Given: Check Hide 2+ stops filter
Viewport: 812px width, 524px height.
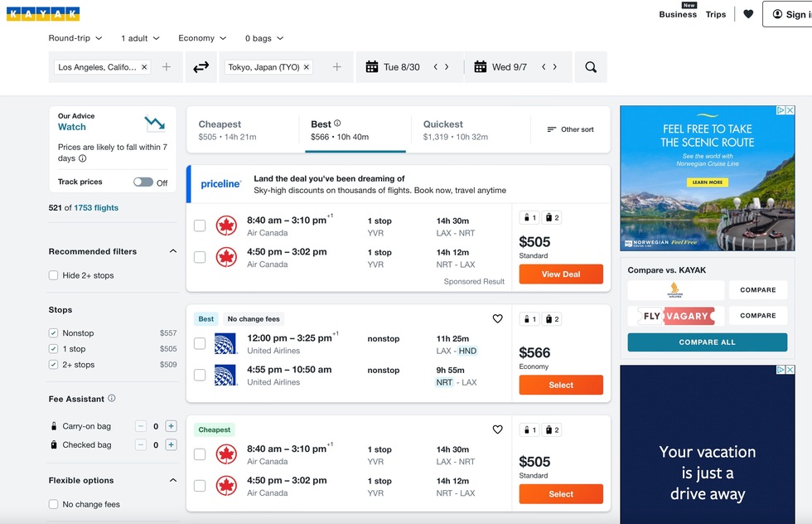Looking at the screenshot, I should tap(53, 275).
